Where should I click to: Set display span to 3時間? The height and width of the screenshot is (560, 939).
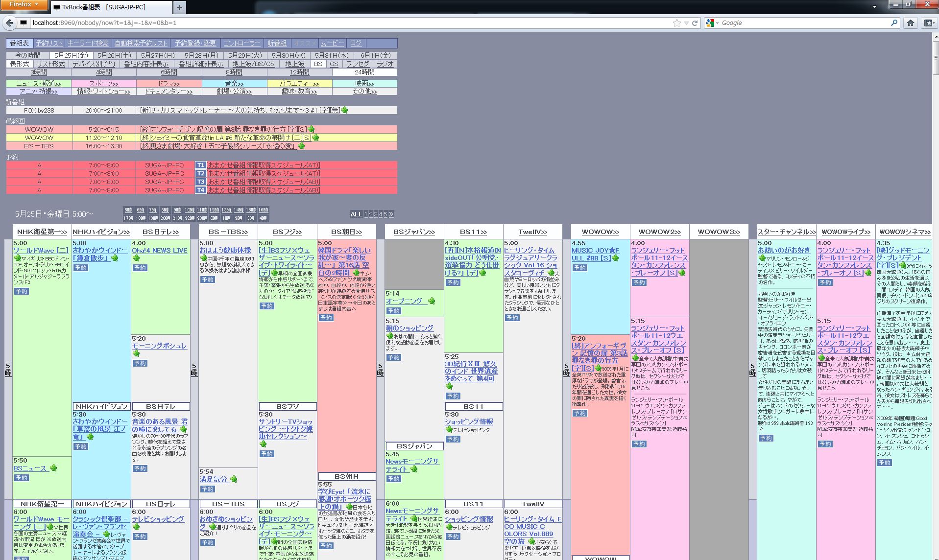coord(39,72)
